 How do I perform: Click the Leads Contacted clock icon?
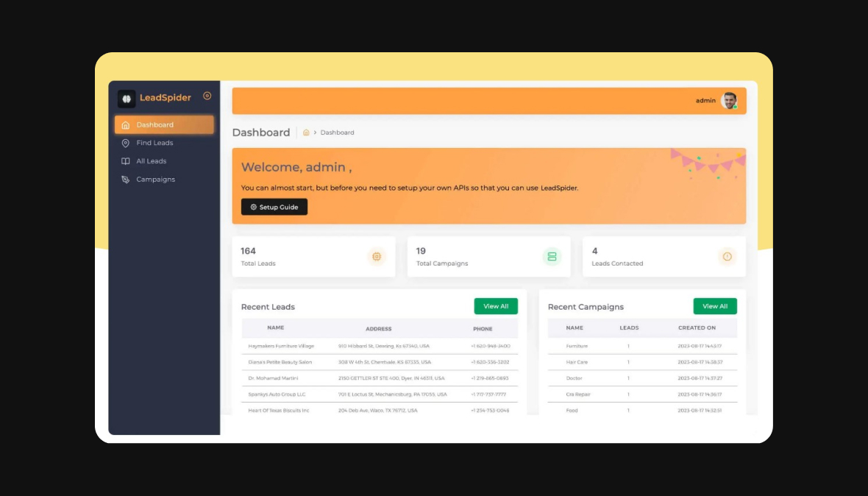pyautogui.click(x=727, y=257)
